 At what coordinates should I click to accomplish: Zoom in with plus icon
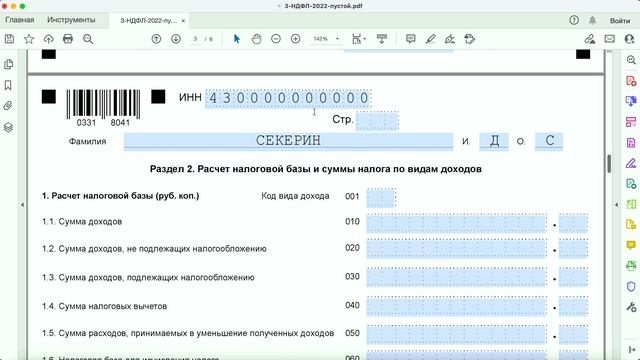[x=296, y=39]
